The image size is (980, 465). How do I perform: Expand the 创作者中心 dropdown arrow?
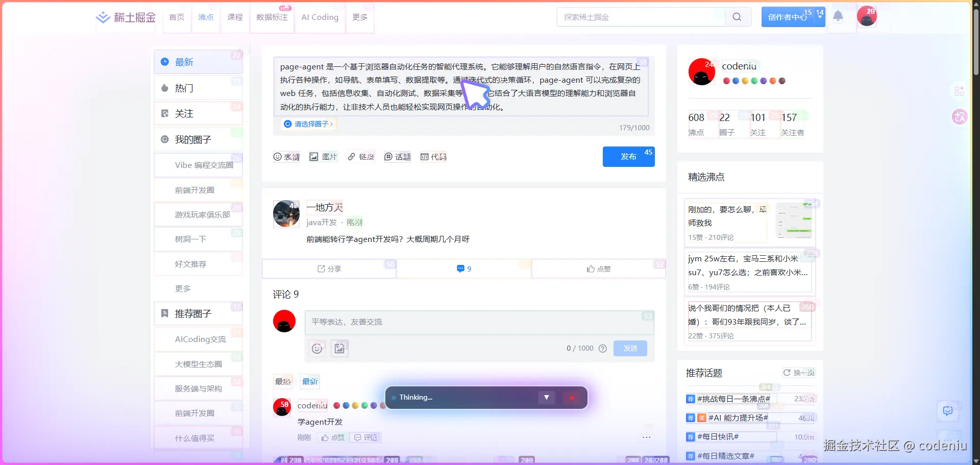819,17
